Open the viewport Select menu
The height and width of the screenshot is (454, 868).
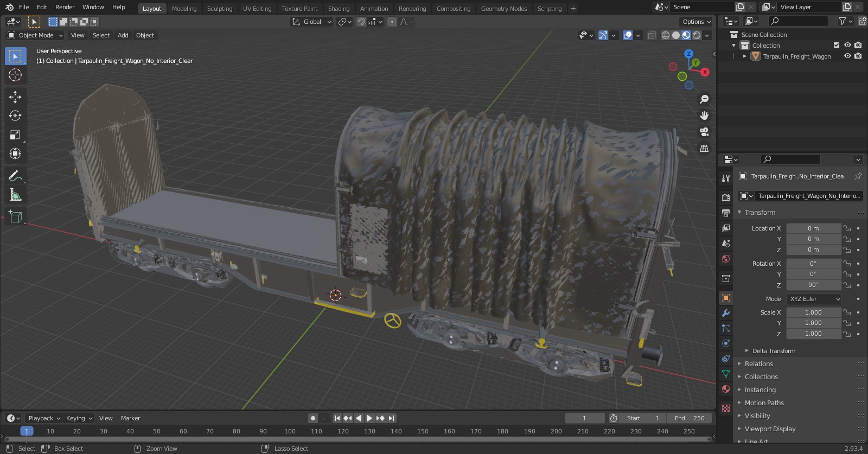[x=101, y=35]
